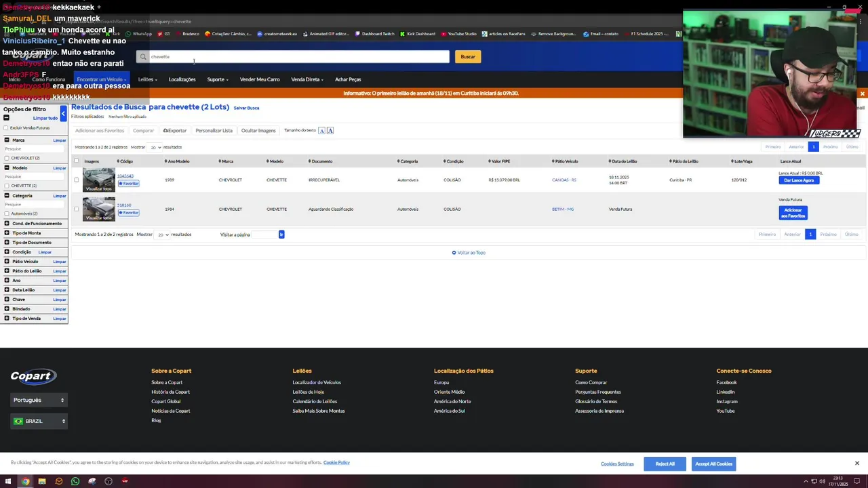The width and height of the screenshot is (868, 488).
Task: Open Encontrar um Veículo menu
Action: click(101, 79)
